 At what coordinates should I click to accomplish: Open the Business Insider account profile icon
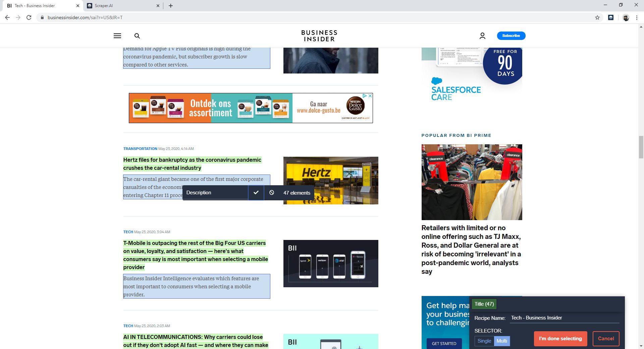[482, 36]
